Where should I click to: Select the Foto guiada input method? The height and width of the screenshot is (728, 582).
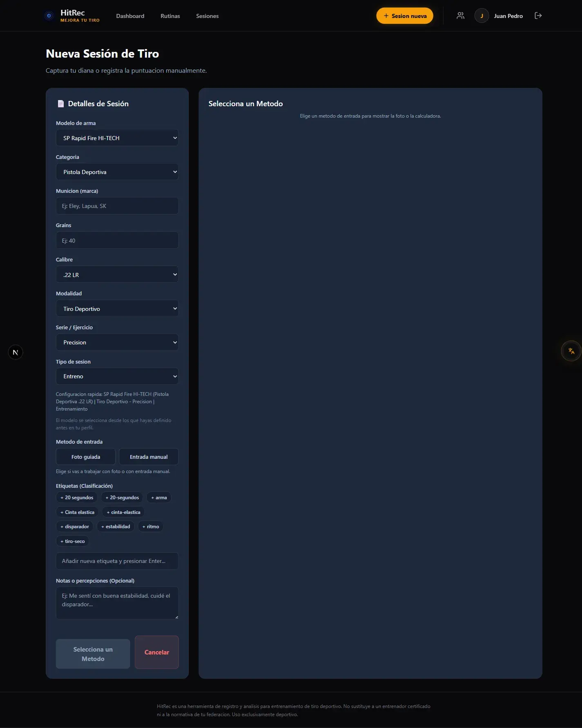pyautogui.click(x=86, y=457)
